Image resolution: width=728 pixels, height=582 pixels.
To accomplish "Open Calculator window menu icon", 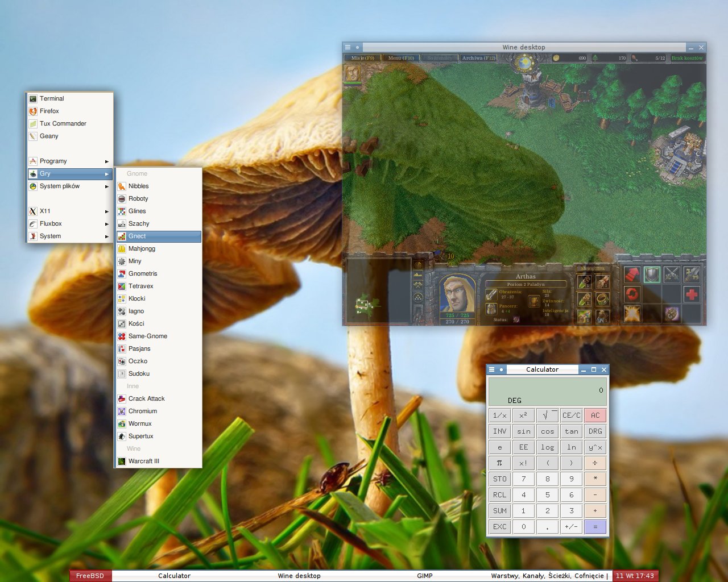I will [x=492, y=369].
